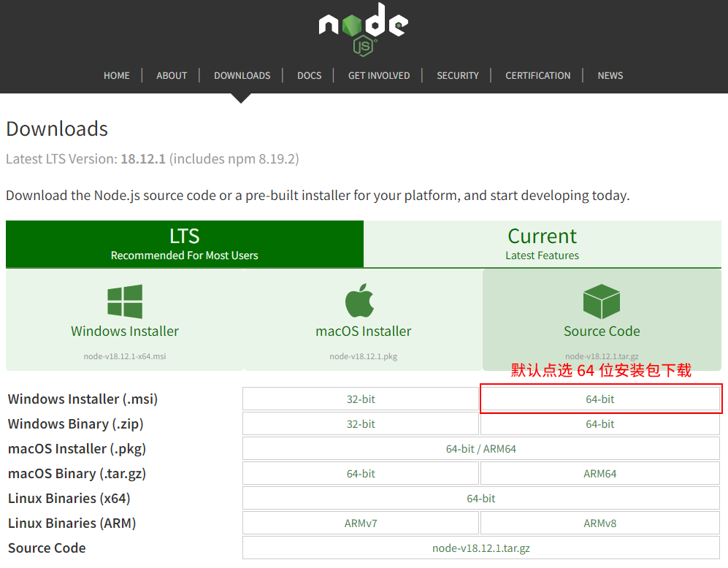Download Windows Binary zip 64-bit
This screenshot has height=568, width=728.
click(600, 423)
